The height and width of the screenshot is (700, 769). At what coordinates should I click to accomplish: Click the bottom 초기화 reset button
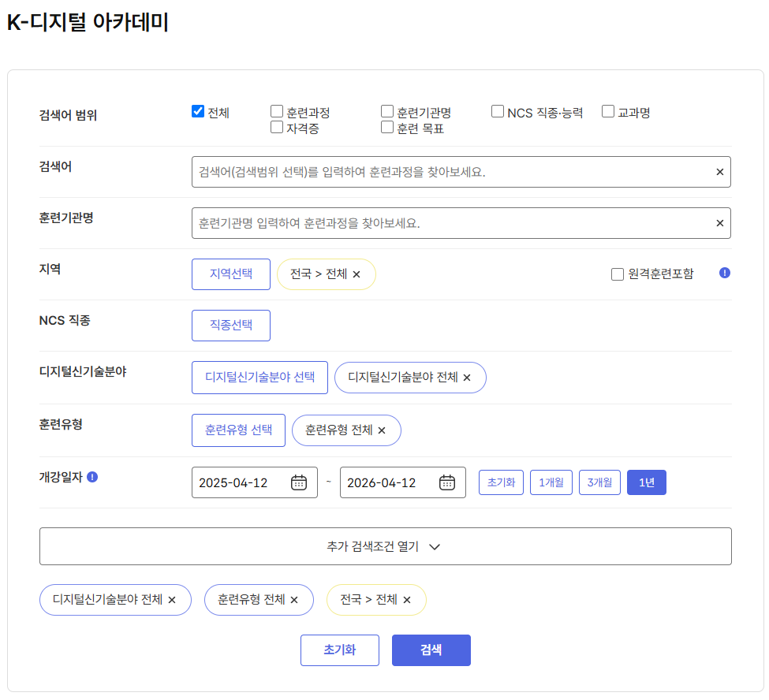(339, 650)
